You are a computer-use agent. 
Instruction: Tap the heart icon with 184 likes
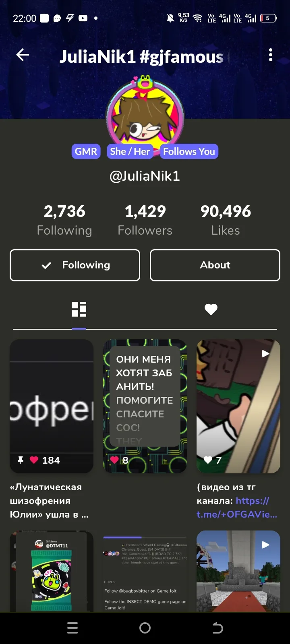[34, 460]
